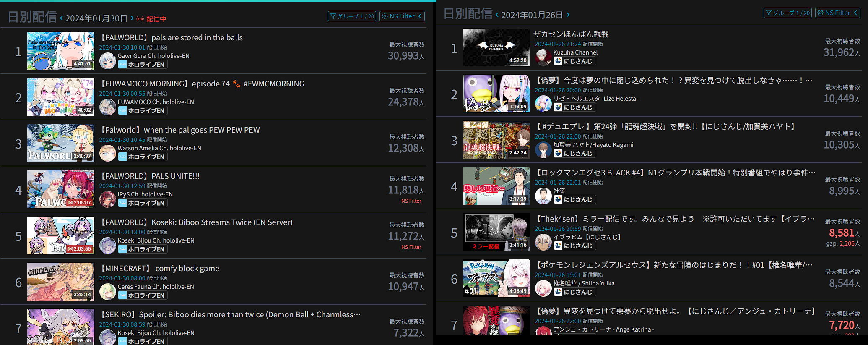Open イブラヒム channel avatar
The height and width of the screenshot is (345, 868).
pyautogui.click(x=543, y=242)
